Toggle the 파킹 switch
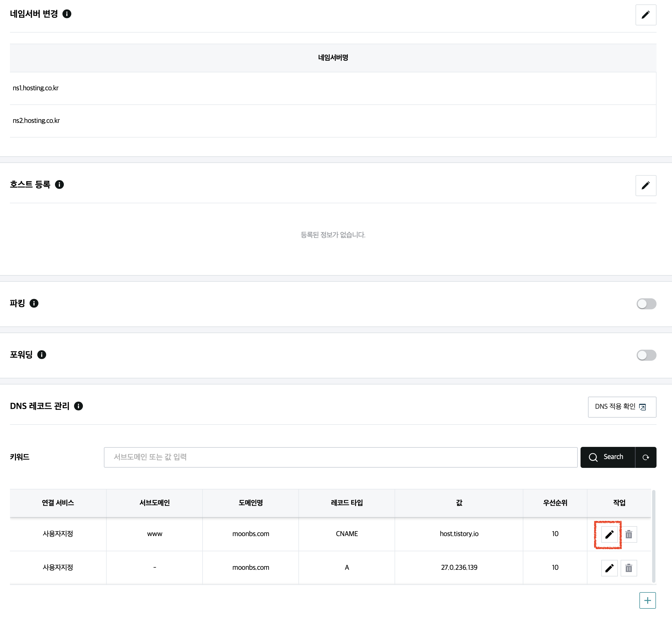This screenshot has width=672, height=622. [x=646, y=304]
